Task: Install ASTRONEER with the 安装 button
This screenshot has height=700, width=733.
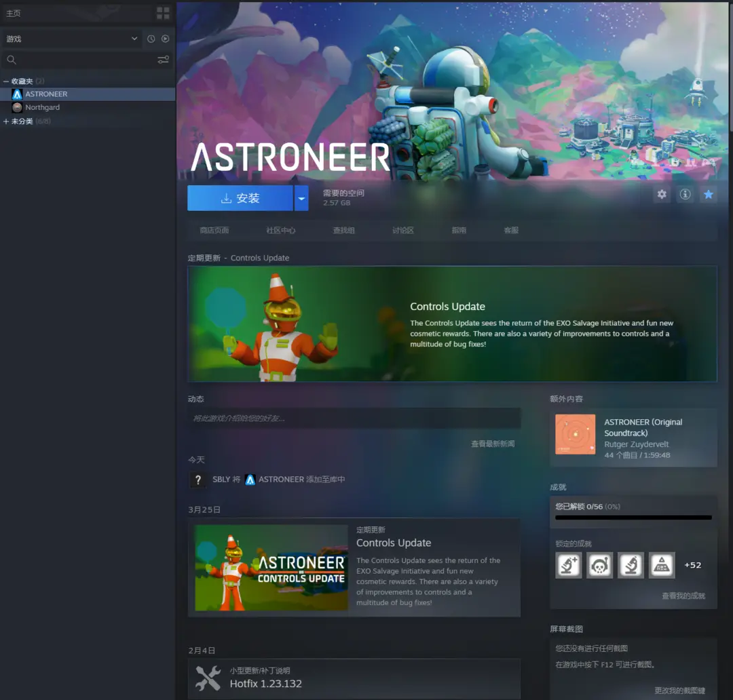Action: 240,198
